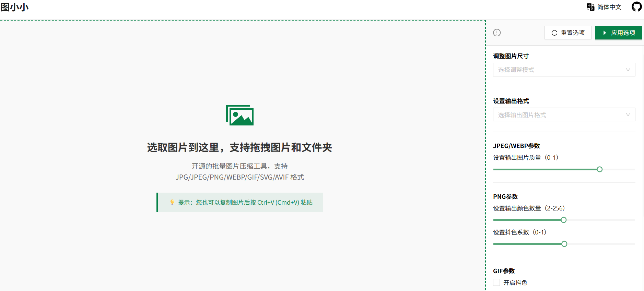
Task: Click the light bulb tip icon
Action: [x=172, y=203]
